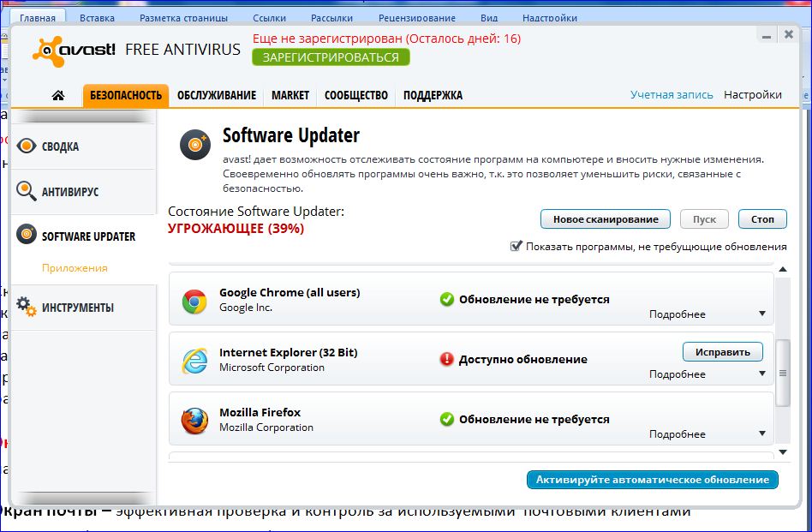Image resolution: width=812 pixels, height=532 pixels.
Task: Click the green Зарегистрироваться button
Action: click(x=331, y=57)
